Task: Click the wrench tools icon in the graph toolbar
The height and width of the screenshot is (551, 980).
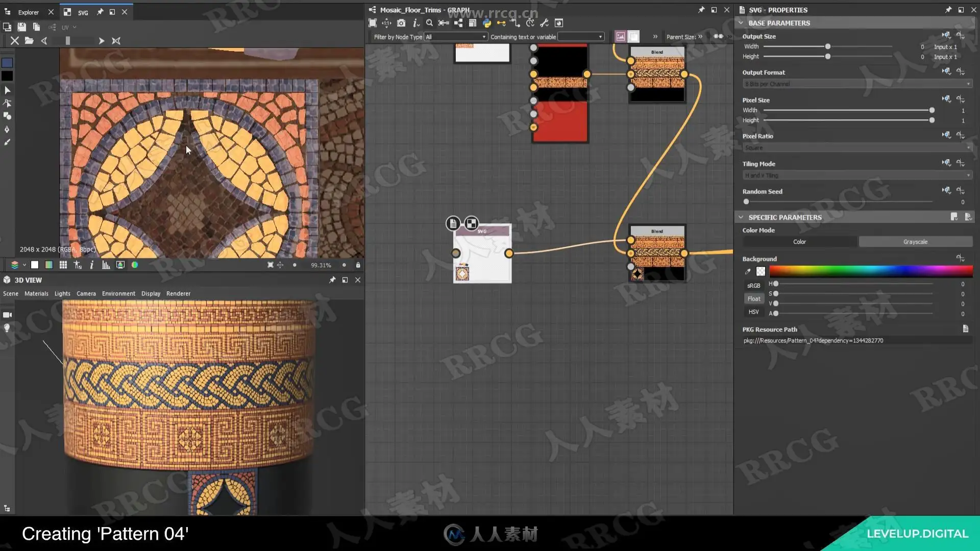Action: click(544, 23)
